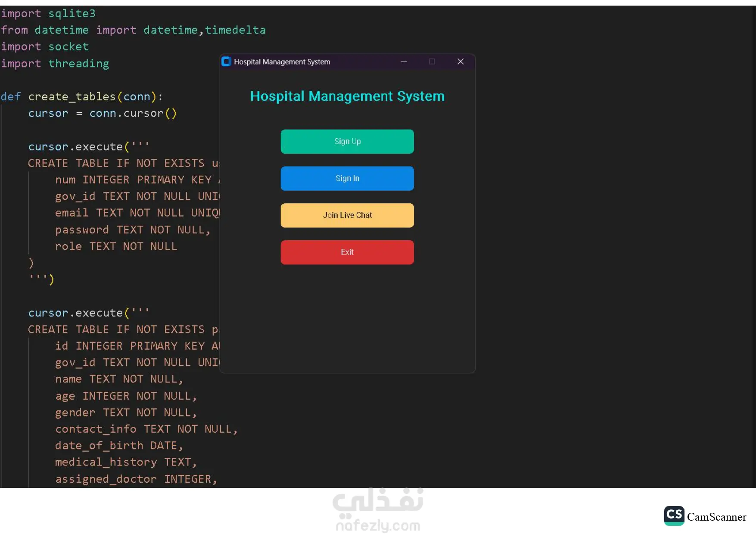
Task: Click the 'password TEXT NOT NULL,' line
Action: (x=133, y=230)
